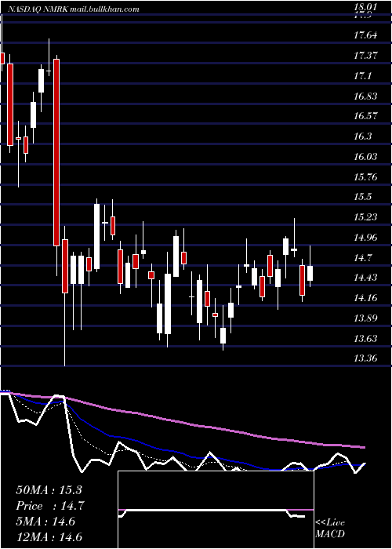The width and height of the screenshot is (392, 549).
Task: Click the Price : 14.7 readout
Action: (x=49, y=506)
